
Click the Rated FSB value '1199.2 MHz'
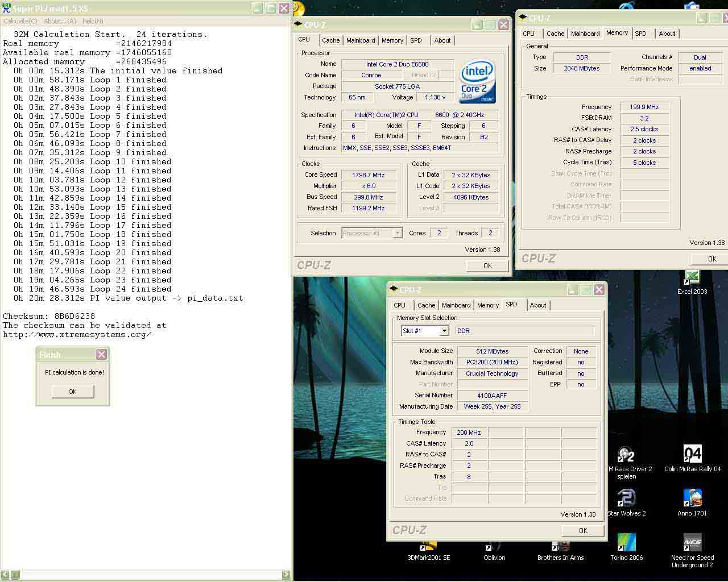(369, 208)
